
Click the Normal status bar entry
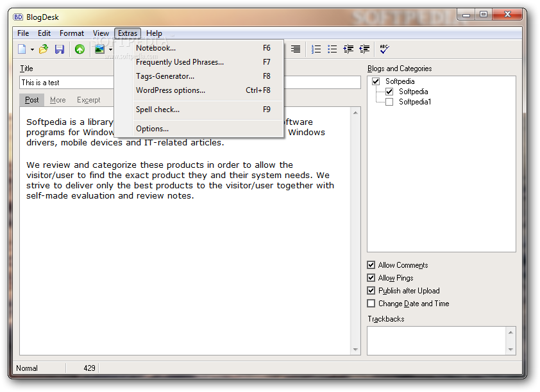point(27,368)
